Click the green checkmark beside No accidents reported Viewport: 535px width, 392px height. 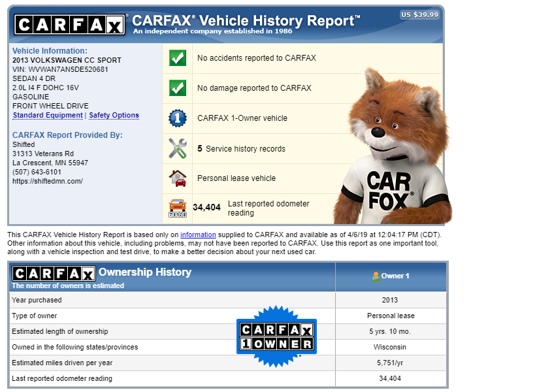178,58
